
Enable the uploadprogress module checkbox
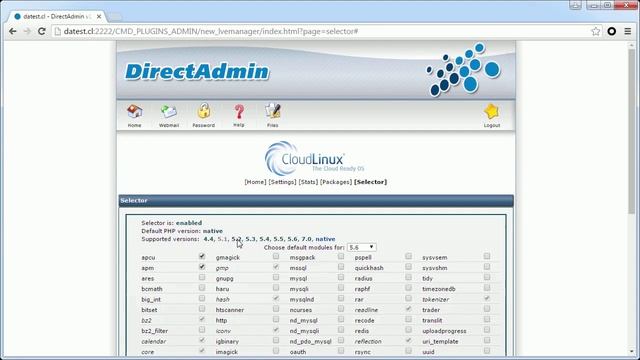[487, 330]
